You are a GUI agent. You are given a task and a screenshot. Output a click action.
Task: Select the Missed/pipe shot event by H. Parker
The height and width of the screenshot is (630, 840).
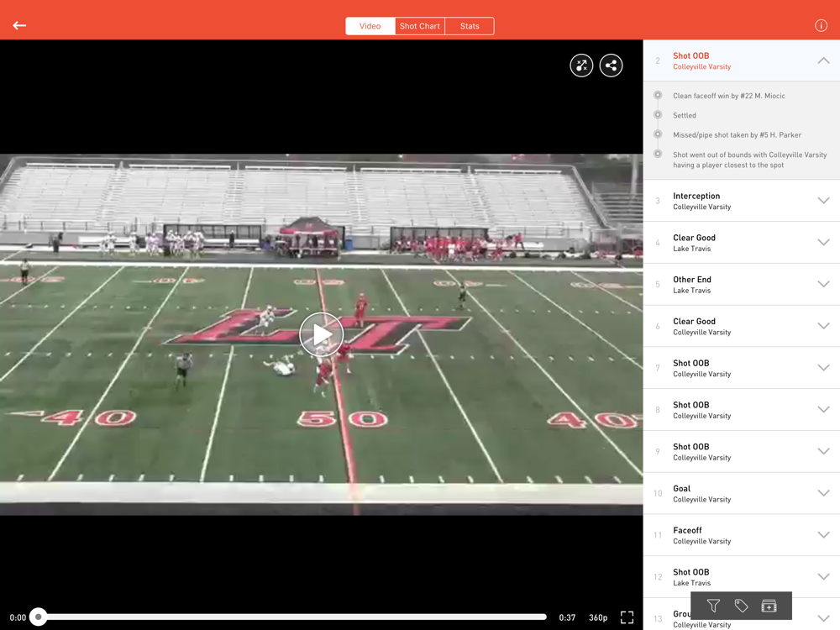738,135
